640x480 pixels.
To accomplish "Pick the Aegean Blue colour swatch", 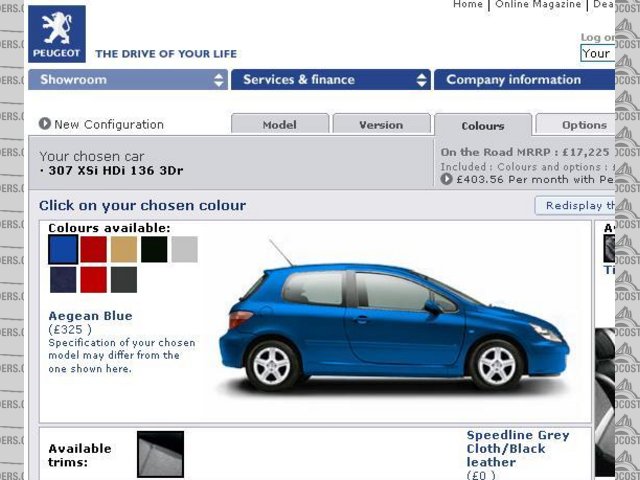I will pyautogui.click(x=63, y=249).
